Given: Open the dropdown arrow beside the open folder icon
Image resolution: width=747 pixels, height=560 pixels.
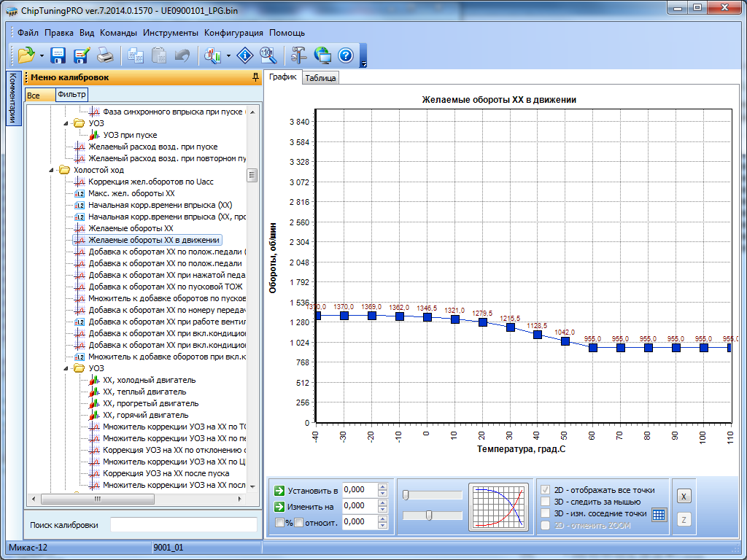Looking at the screenshot, I should (42, 55).
